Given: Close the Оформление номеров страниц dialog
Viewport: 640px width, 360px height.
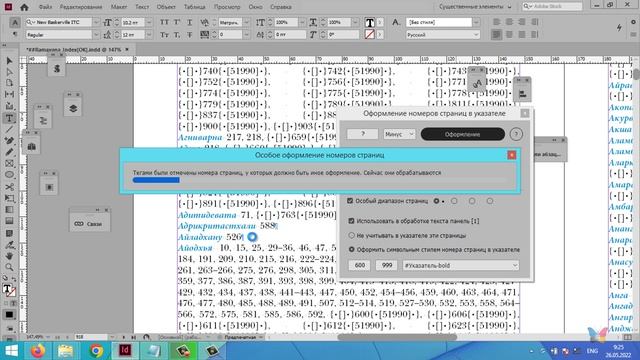Looking at the screenshot, I should point(525,113).
